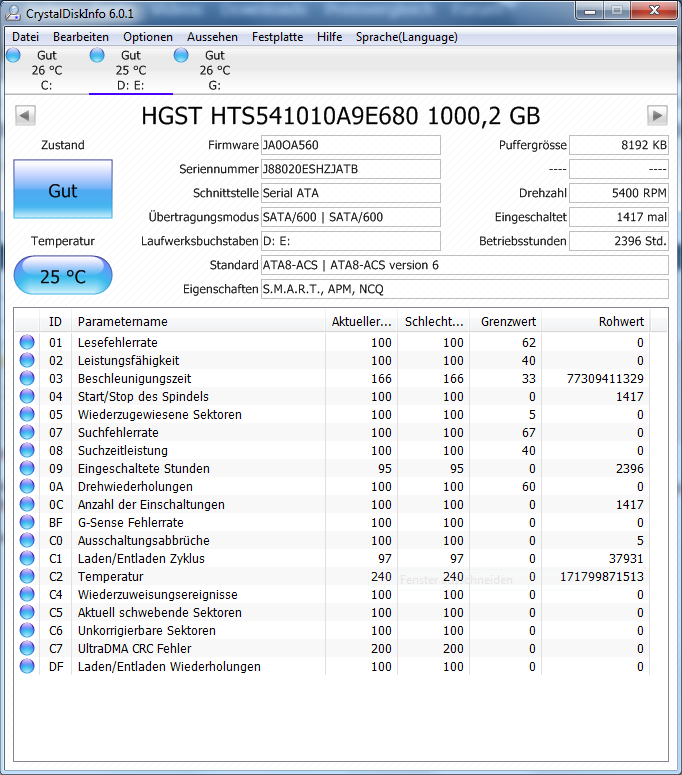Select the raw value 171799871513
Screen dimensions: 682x775
tap(601, 577)
